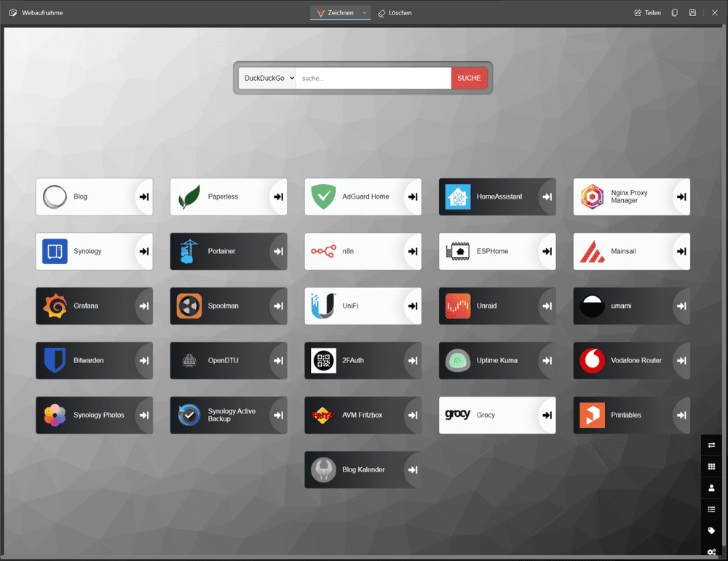Viewport: 728px width, 561px height.
Task: Click the Nginx Proxy Manager label text
Action: tap(629, 196)
